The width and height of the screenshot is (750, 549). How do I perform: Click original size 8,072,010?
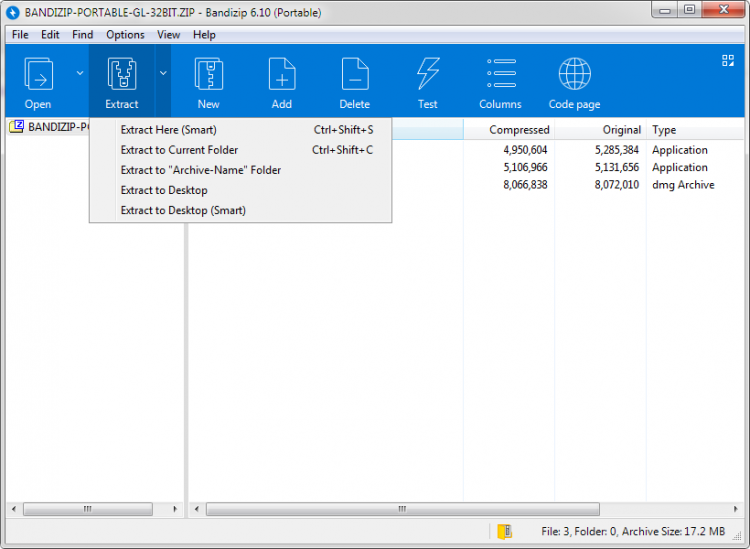(x=617, y=185)
